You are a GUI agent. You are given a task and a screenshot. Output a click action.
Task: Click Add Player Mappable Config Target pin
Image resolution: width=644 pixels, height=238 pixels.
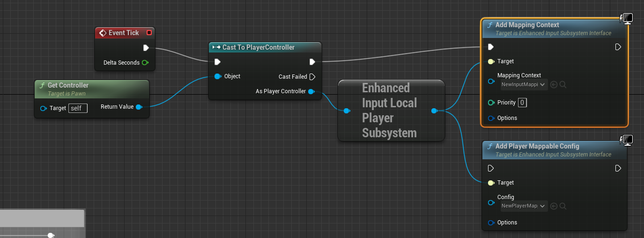click(491, 183)
